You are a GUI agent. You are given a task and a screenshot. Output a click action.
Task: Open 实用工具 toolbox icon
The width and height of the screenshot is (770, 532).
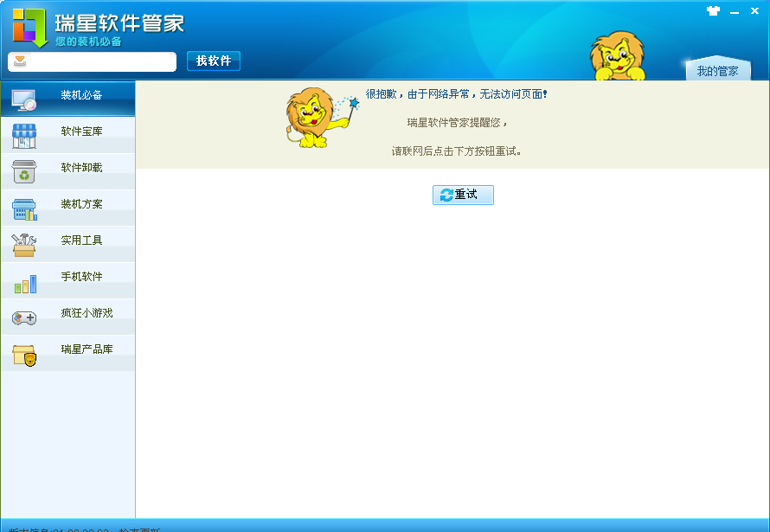pos(24,245)
